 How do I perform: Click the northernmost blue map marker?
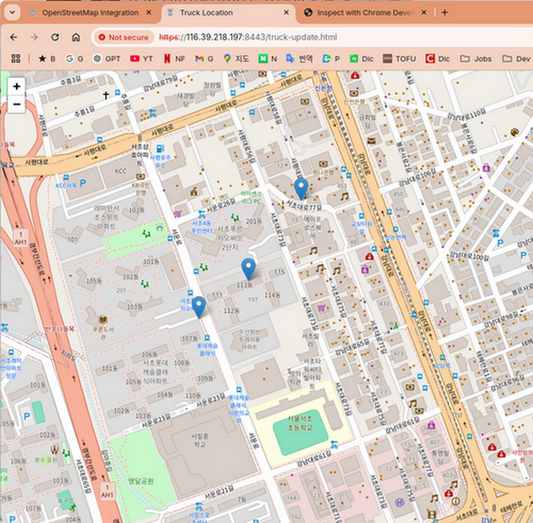pos(301,189)
